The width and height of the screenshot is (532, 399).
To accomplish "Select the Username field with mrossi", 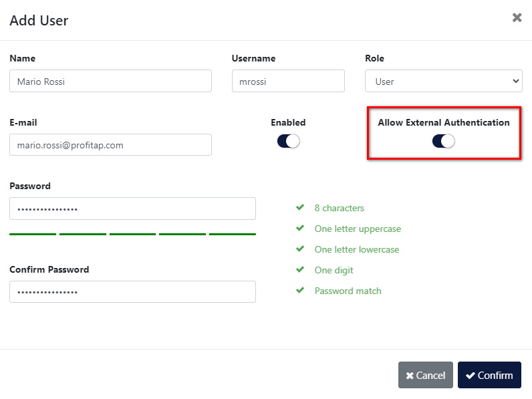I will [288, 81].
